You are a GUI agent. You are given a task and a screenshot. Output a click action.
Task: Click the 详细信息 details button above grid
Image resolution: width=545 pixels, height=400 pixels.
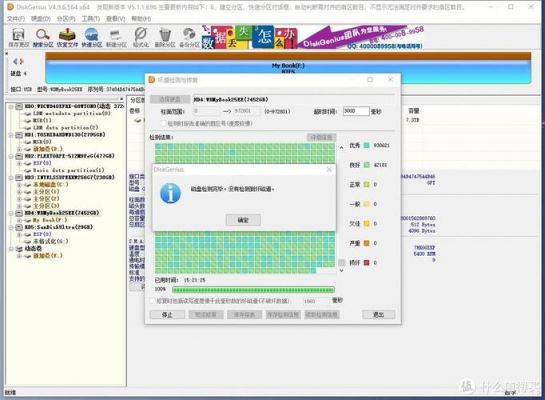tap(322, 137)
